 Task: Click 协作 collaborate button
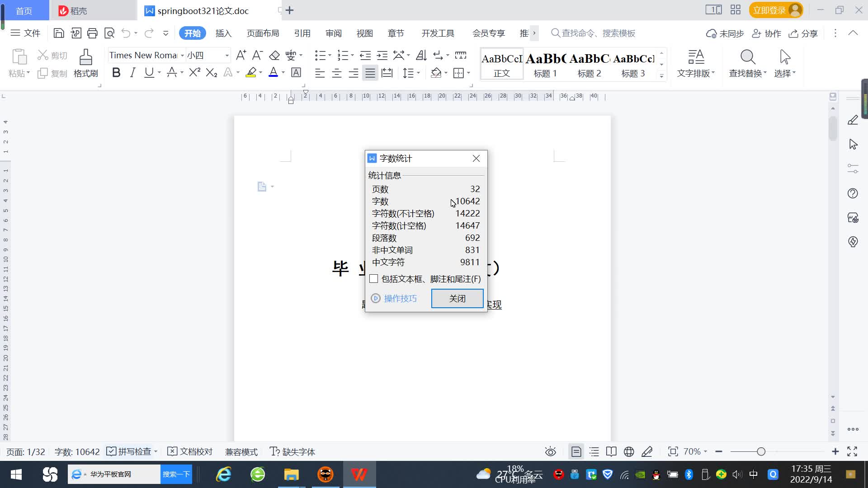767,33
